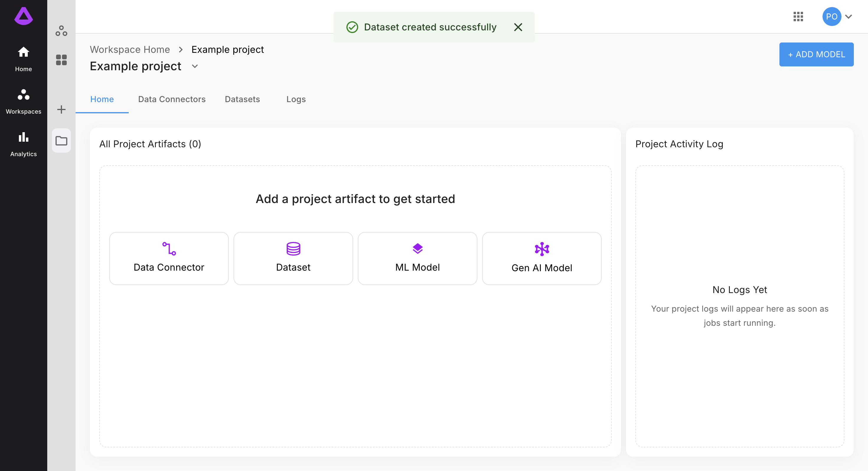Click the Example project breadcrumb
The width and height of the screenshot is (868, 471).
227,50
